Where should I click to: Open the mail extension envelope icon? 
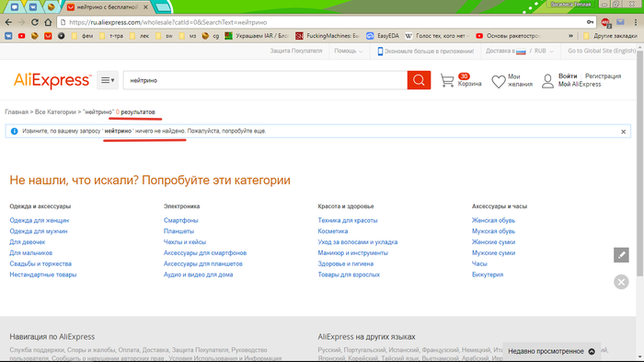tap(620, 22)
